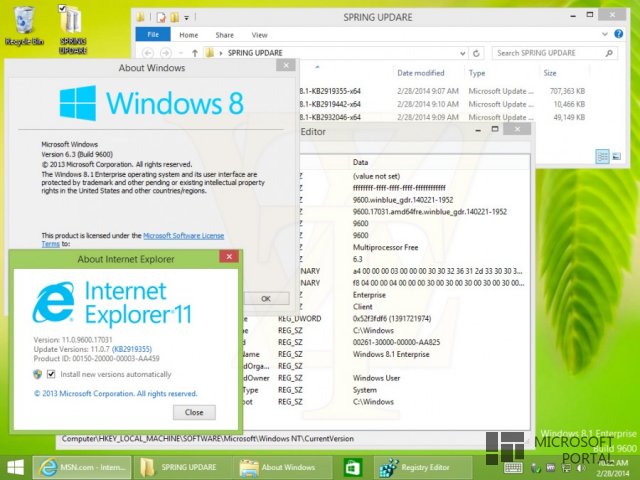Select the 00261-30000-00000-AA825 registry value
640x480 pixels.
(396, 342)
